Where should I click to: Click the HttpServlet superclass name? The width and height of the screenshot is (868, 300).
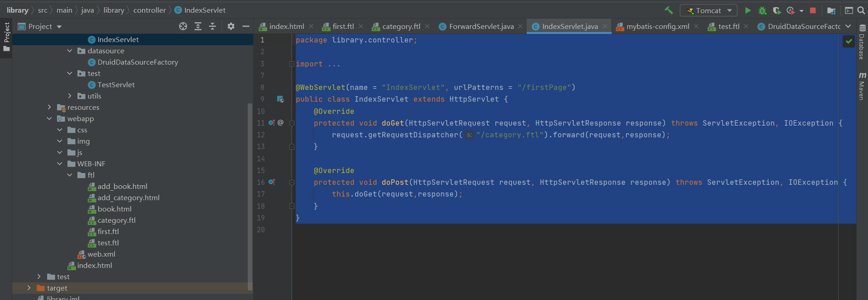click(474, 99)
